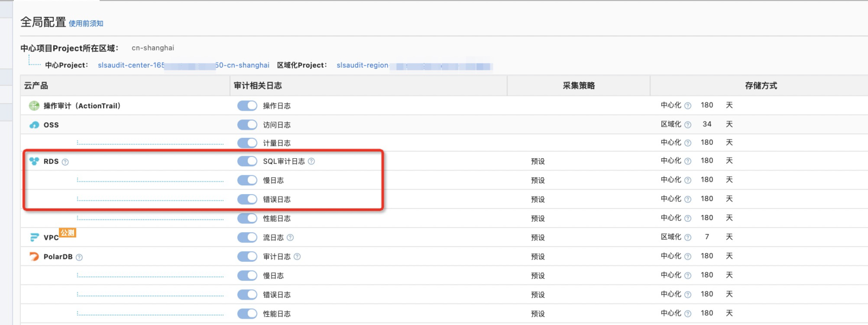868x325 pixels.
Task: Click retention value 180 for 操作日志
Action: tap(707, 105)
